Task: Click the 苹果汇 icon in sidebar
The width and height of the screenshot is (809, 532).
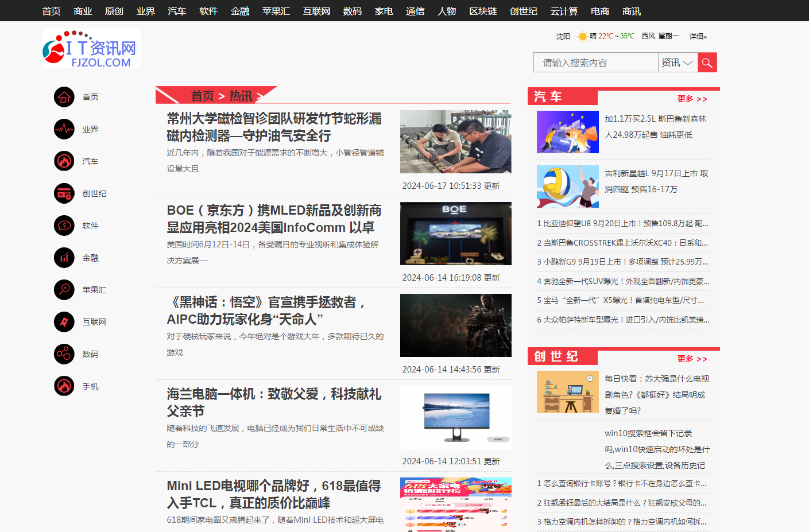Action: (x=64, y=290)
